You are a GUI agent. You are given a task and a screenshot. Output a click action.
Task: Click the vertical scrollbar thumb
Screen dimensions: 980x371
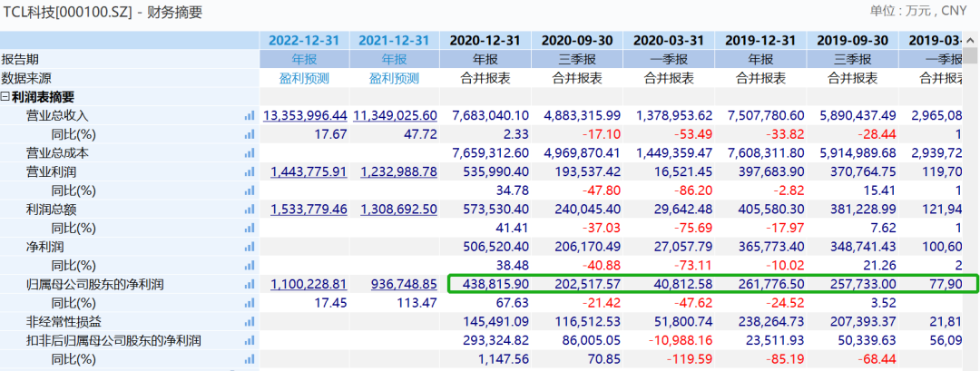[970, 55]
